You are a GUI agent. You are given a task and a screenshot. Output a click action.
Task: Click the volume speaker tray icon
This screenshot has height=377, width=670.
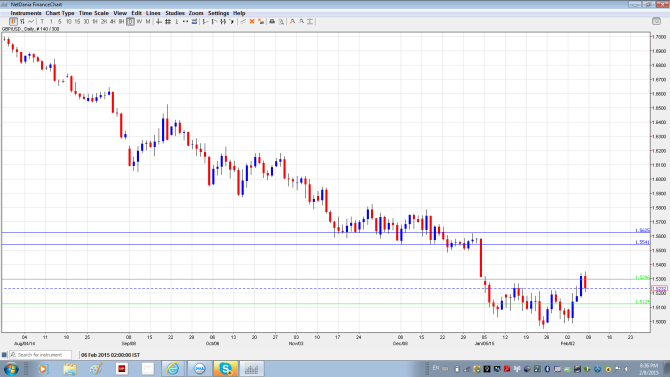[628, 368]
